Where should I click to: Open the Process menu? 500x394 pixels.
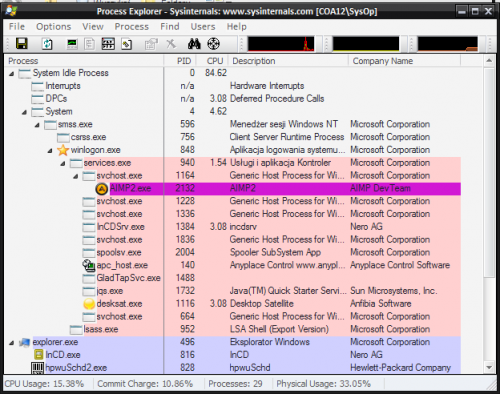[132, 27]
